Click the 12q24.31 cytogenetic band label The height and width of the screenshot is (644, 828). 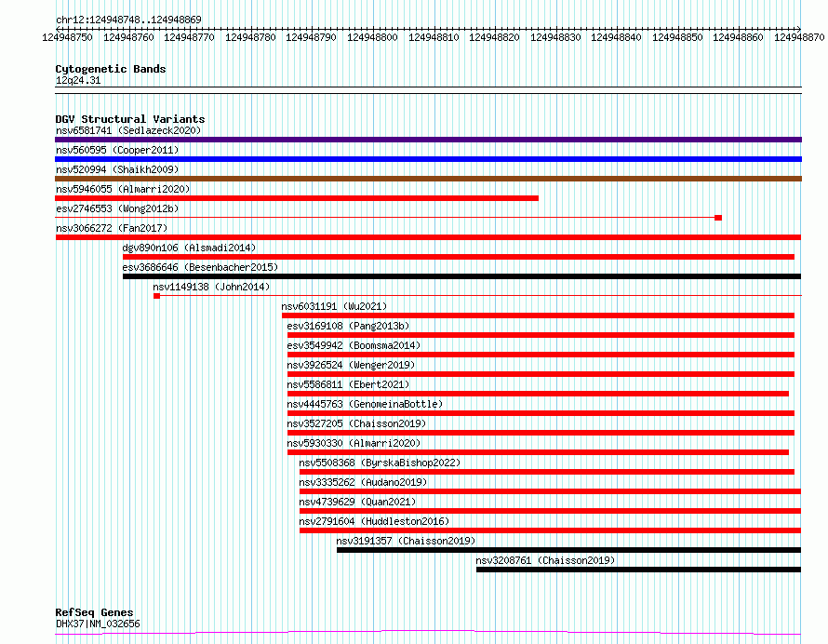[78, 81]
